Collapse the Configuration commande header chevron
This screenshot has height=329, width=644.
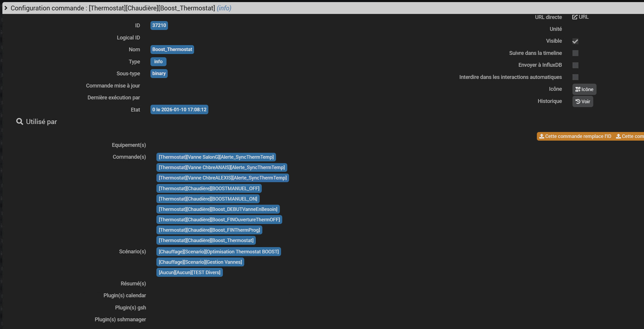coord(6,8)
